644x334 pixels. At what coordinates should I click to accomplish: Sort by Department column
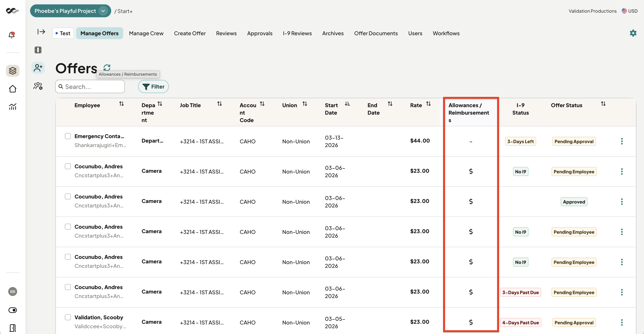point(160,104)
